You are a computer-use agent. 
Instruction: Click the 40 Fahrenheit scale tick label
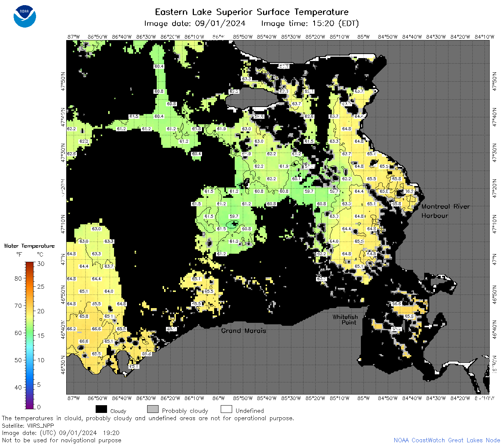pos(18,387)
